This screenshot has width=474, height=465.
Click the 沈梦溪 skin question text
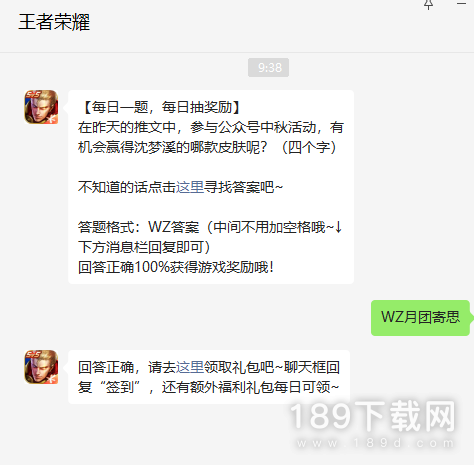pyautogui.click(x=211, y=137)
